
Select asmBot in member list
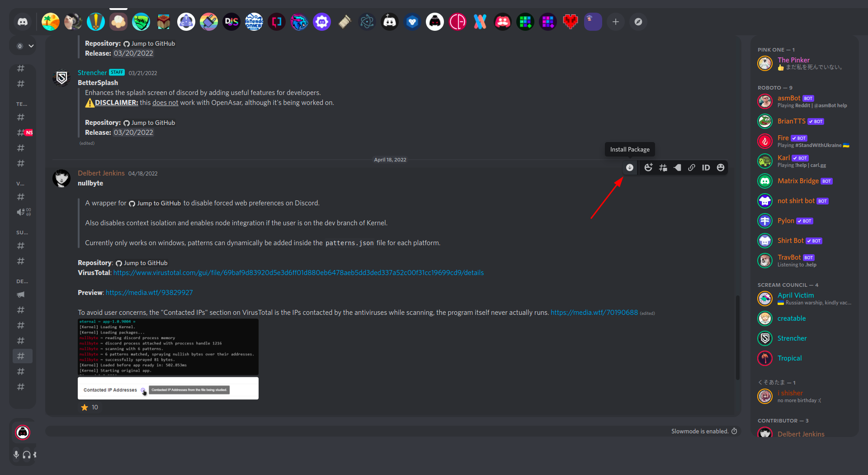805,101
